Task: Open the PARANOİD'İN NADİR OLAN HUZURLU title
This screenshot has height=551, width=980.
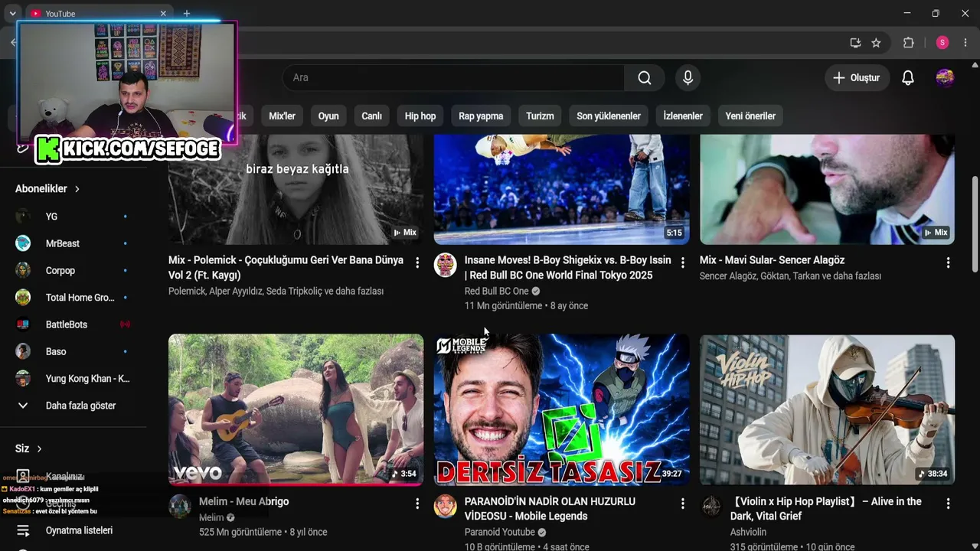Action: pyautogui.click(x=550, y=509)
